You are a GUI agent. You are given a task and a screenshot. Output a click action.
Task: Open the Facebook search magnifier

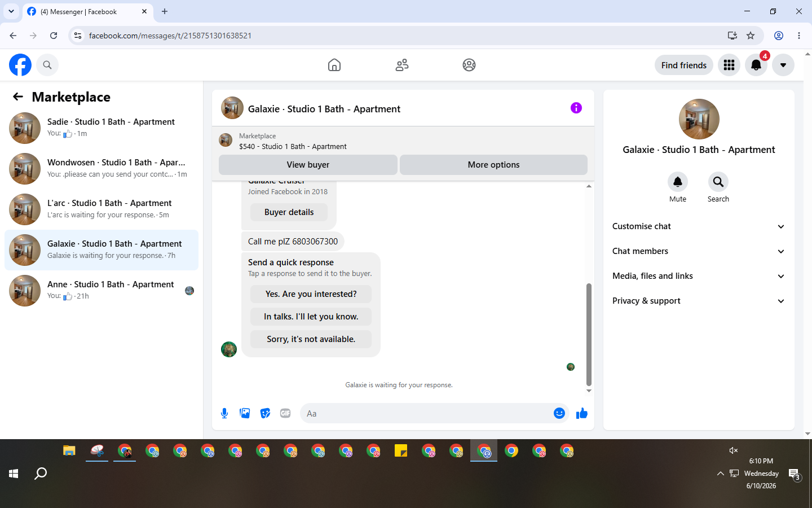tap(47, 65)
